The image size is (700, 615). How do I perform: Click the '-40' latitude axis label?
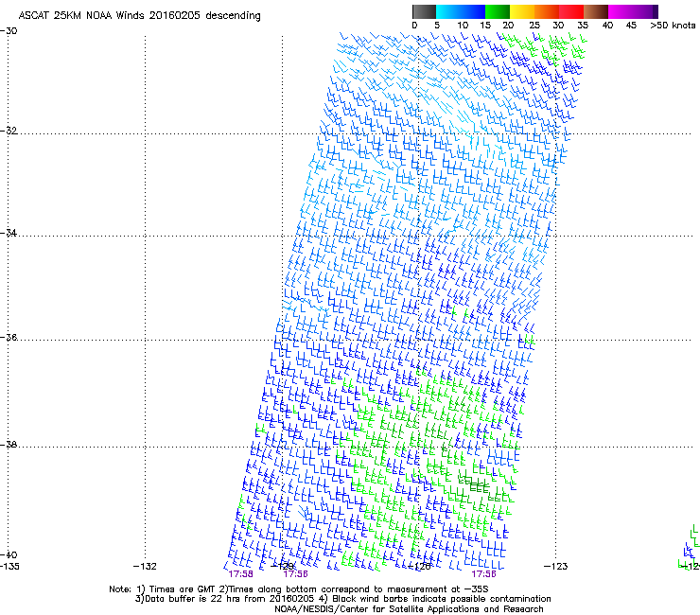pyautogui.click(x=9, y=554)
